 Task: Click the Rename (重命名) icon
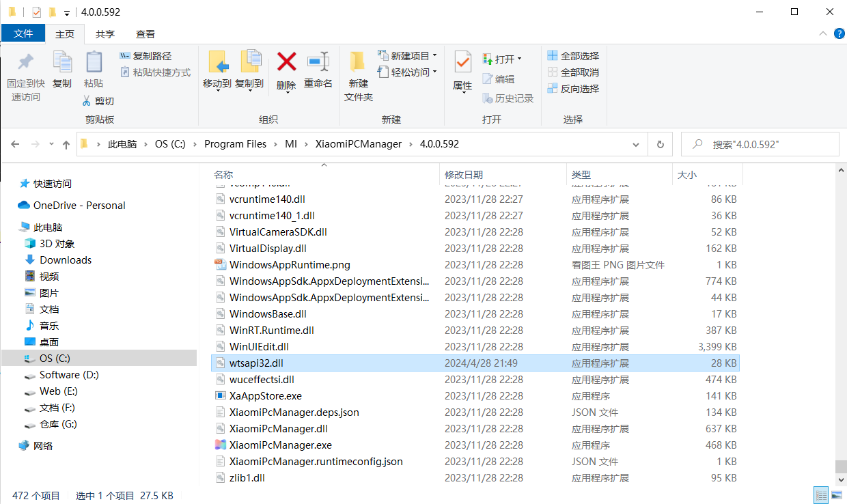[318, 61]
